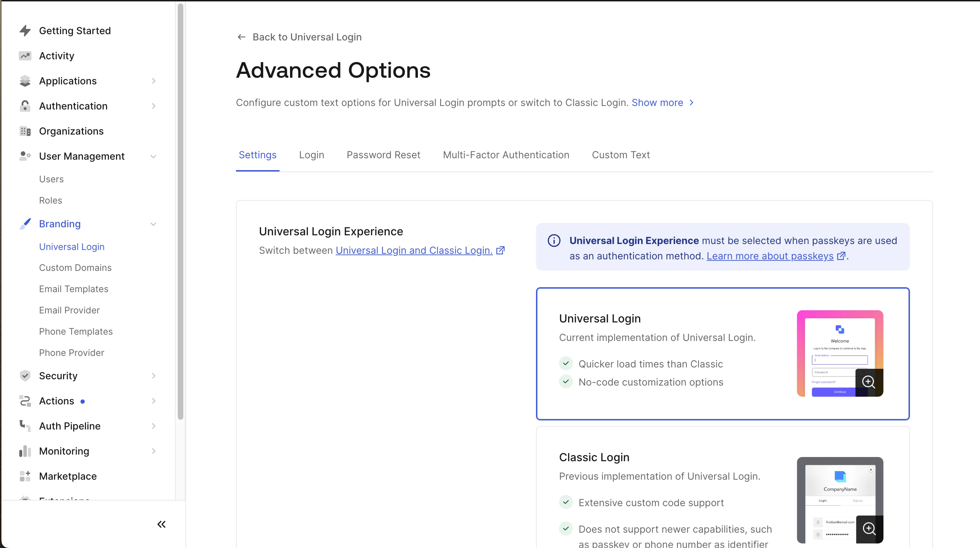Click the Auth Pipeline icon
This screenshot has height=548, width=980.
[25, 426]
